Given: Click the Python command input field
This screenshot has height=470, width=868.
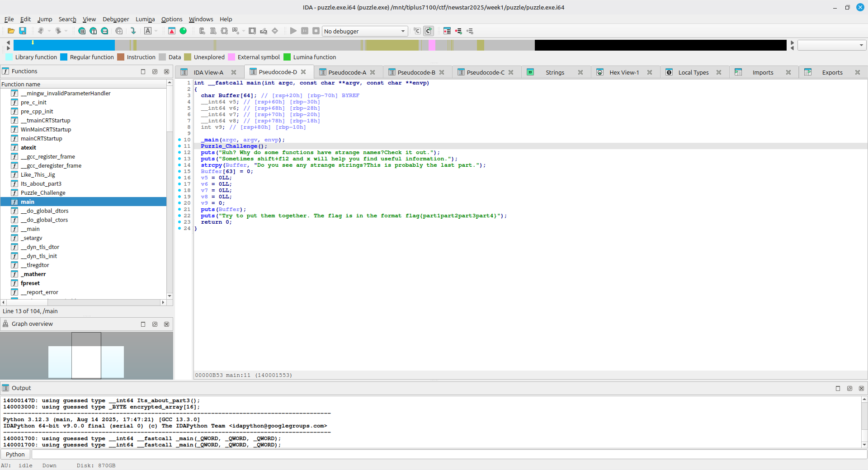Looking at the screenshot, I should point(448,454).
